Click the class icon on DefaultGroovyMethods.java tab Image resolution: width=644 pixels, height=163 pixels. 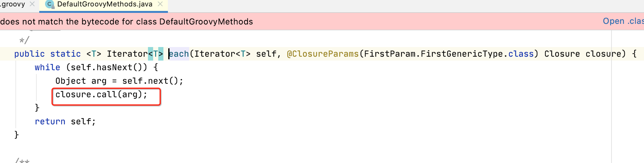point(50,4)
